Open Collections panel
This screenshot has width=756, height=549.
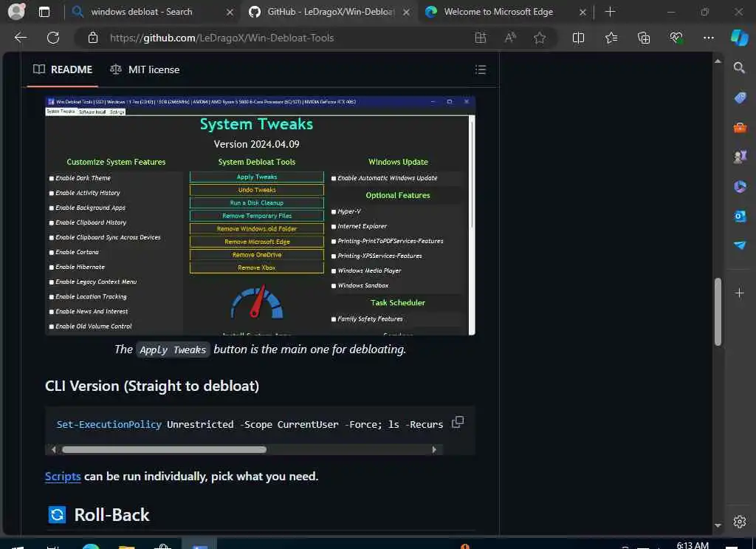[644, 38]
